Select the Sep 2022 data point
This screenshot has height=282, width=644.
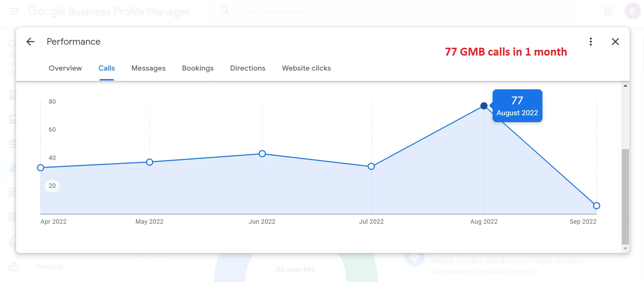tap(596, 206)
